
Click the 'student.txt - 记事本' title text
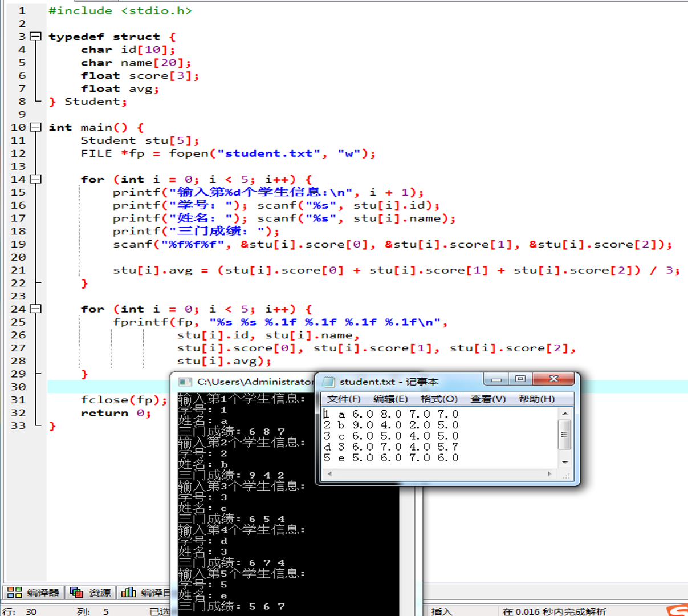tap(389, 382)
